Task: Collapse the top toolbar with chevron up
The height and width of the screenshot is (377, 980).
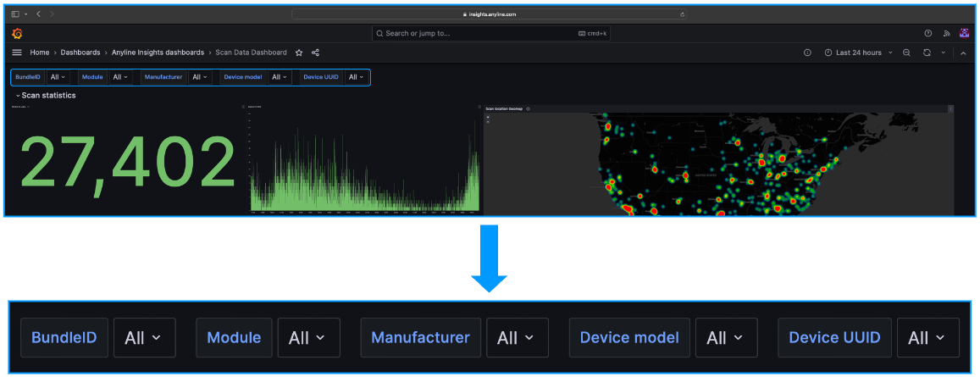Action: tap(963, 53)
